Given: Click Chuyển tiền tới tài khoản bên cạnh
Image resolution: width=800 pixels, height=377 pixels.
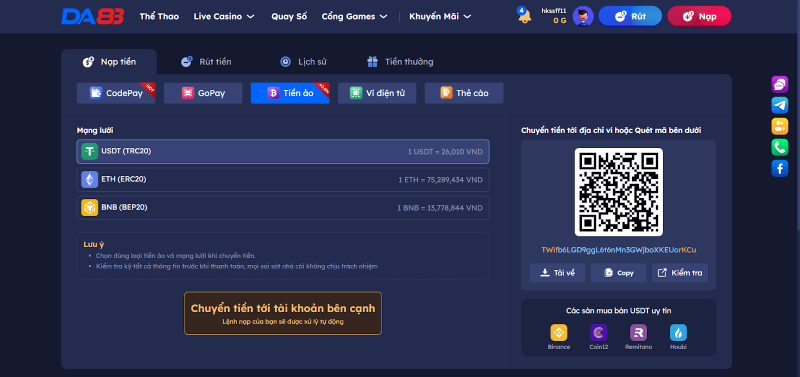Looking at the screenshot, I should 283,313.
